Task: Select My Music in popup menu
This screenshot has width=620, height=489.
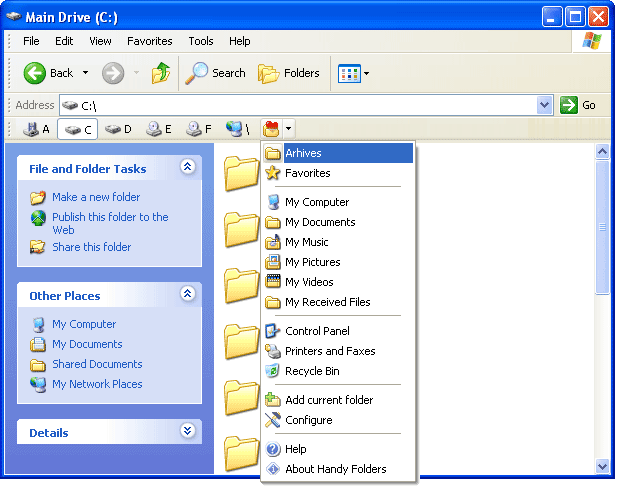Action: point(338,242)
